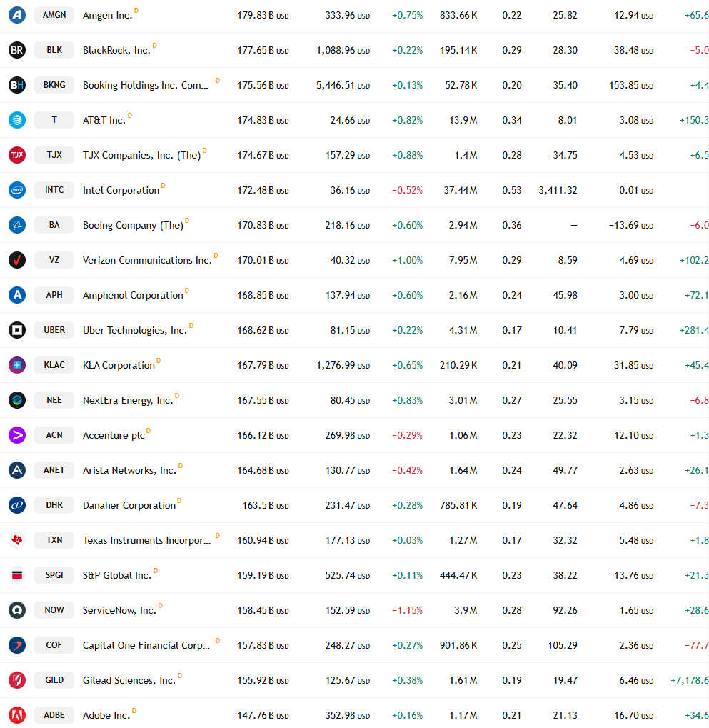The height and width of the screenshot is (728, 709).
Task: Click the Adobe logo icon
Action: coord(17,715)
